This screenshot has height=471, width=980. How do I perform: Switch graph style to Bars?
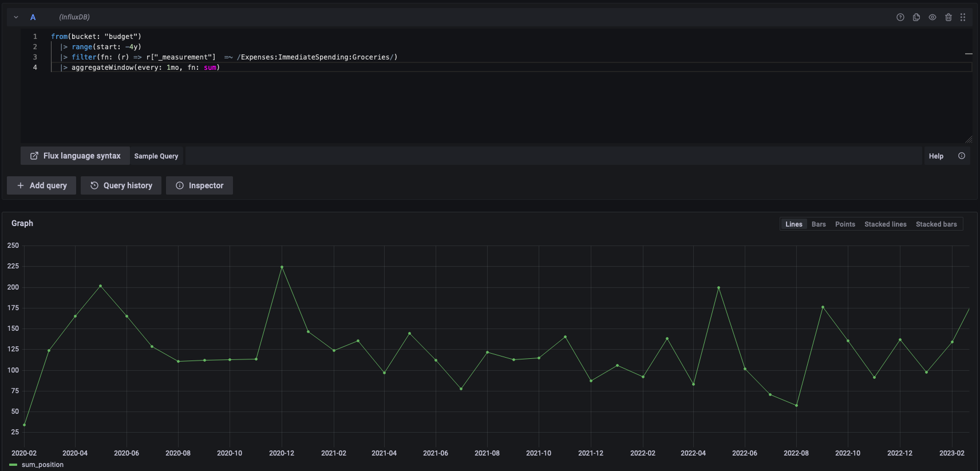click(x=819, y=224)
